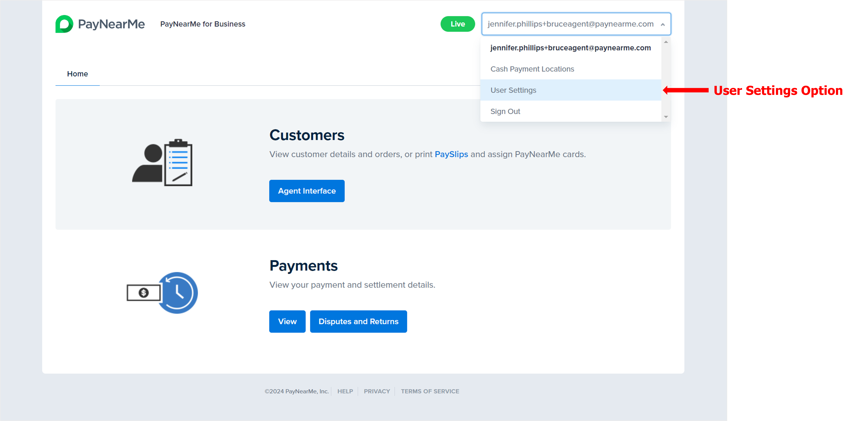Click the View payments button
Screen dimensions: 868x421
point(287,322)
